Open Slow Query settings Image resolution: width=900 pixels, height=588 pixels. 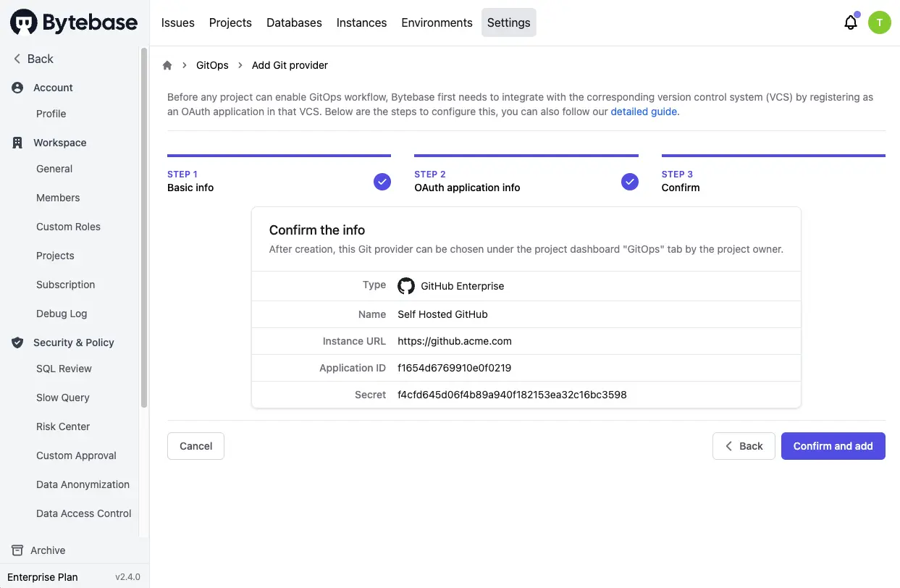click(x=63, y=398)
